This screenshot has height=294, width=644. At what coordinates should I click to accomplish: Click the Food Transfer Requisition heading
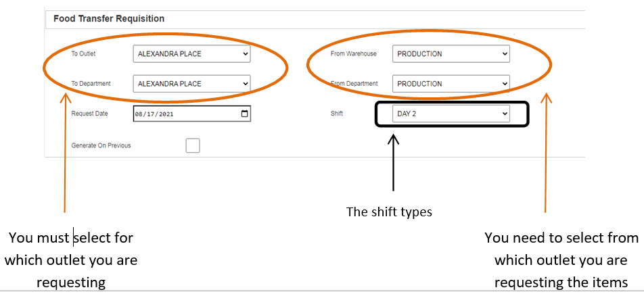click(109, 19)
